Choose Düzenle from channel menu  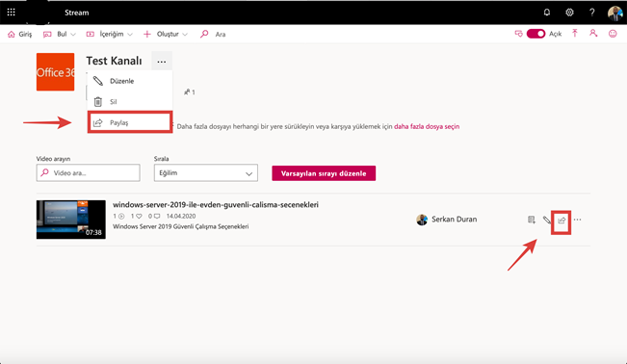pos(130,81)
